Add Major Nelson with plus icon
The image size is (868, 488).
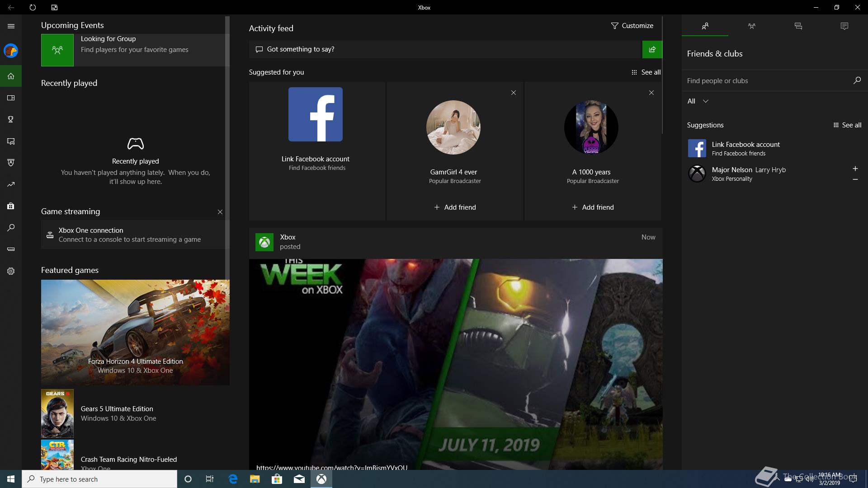pos(855,169)
